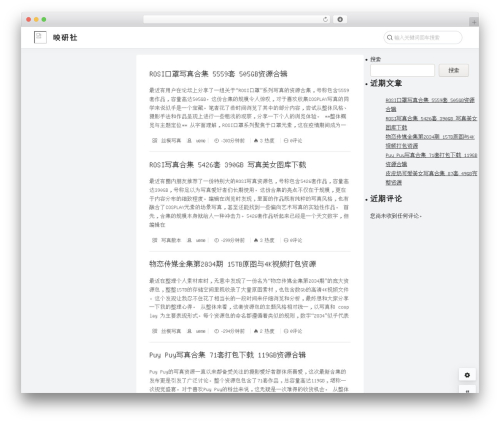Close the browser window with the red button

click(x=29, y=20)
